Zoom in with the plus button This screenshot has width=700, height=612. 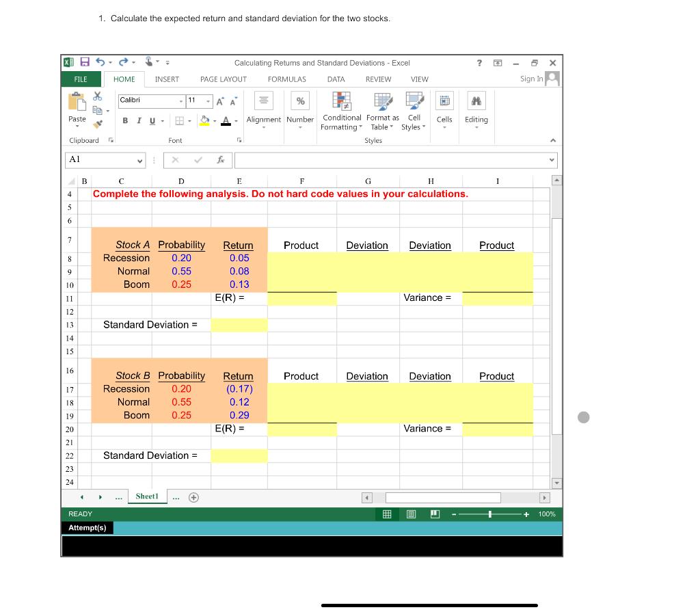coord(526,515)
